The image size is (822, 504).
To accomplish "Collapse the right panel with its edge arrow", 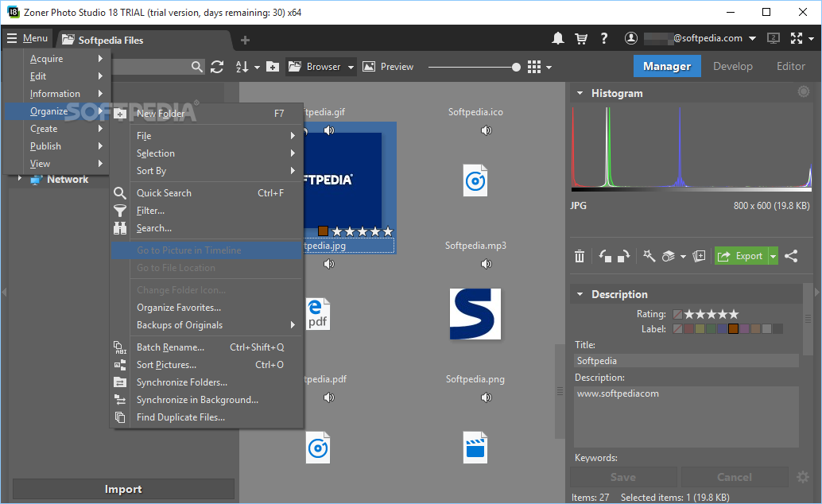I will point(816,292).
